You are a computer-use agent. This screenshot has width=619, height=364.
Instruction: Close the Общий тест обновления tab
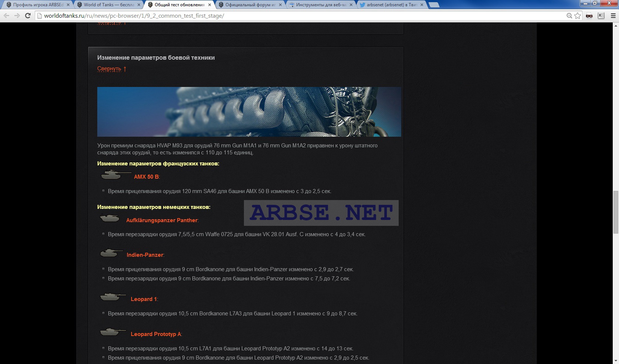pos(210,5)
